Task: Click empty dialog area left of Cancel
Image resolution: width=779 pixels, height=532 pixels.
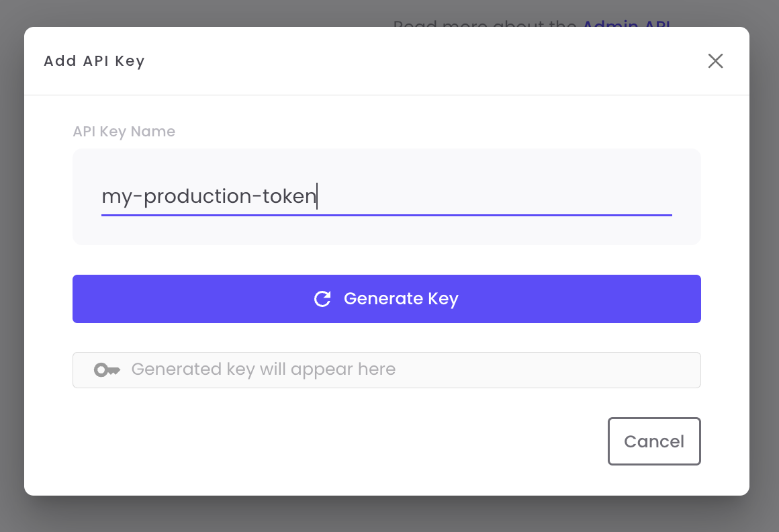Action: [x=336, y=441]
